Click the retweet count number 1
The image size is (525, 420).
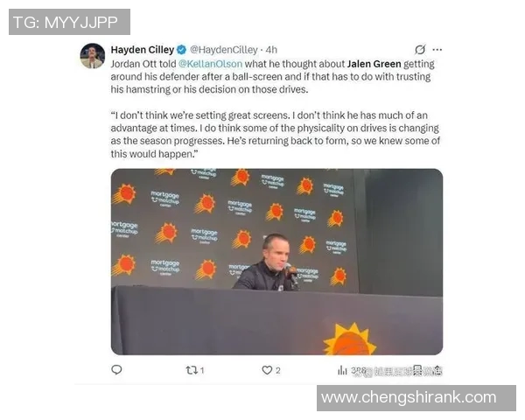pos(202,370)
